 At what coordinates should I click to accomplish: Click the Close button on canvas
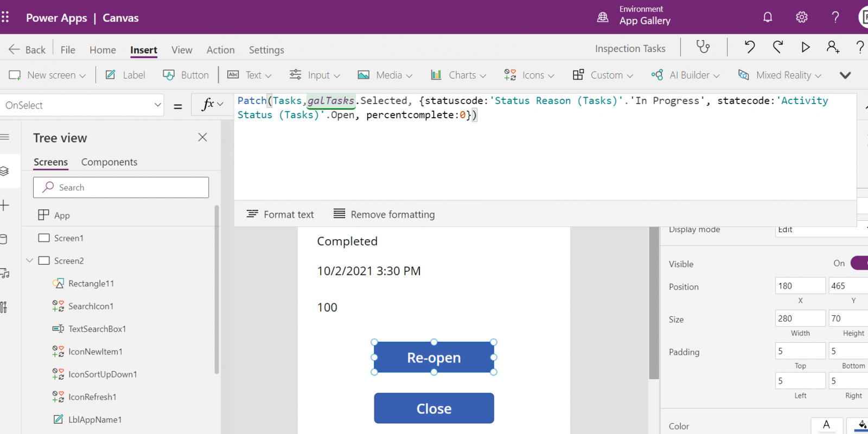[x=434, y=408]
